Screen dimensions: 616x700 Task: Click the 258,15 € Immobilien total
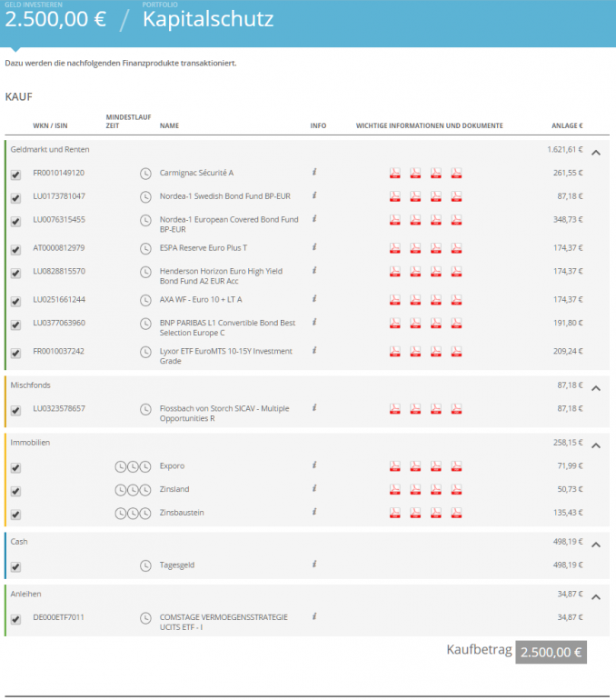[x=568, y=443]
